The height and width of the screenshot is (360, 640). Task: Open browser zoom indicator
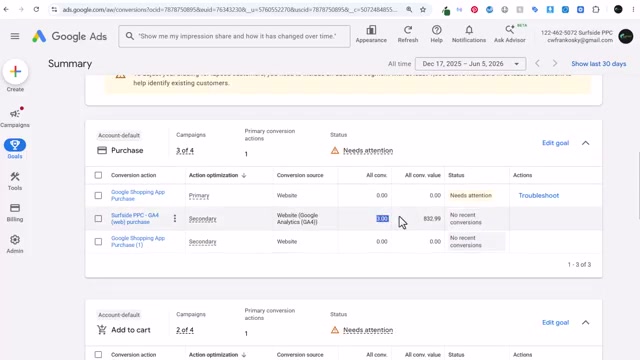pyautogui.click(x=409, y=9)
